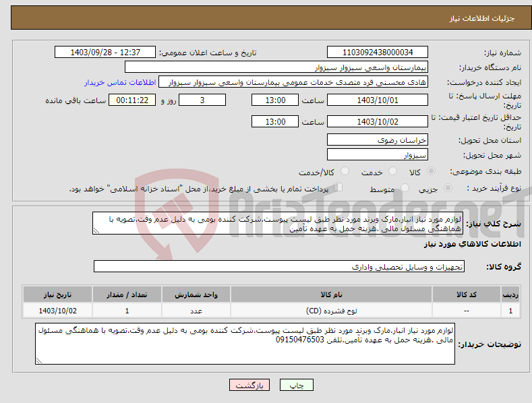This screenshot has height=403, width=532.
Task: Click the تاریخ نیاز column header
Action: tap(58, 294)
